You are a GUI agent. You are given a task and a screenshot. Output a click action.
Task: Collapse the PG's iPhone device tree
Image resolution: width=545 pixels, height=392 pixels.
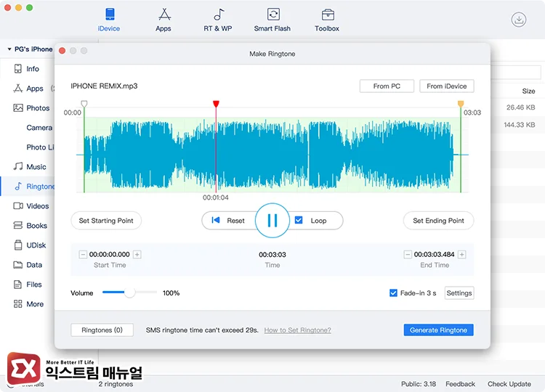click(x=9, y=49)
